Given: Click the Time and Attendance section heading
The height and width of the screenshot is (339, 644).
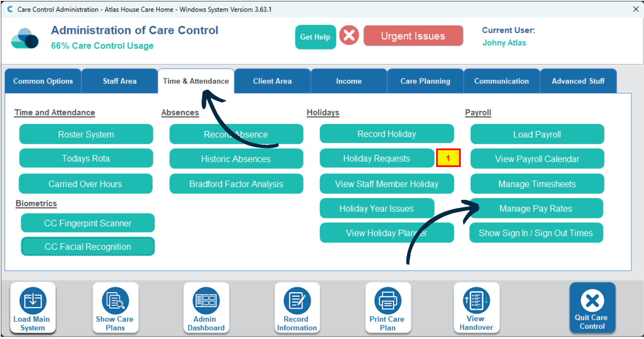Looking at the screenshot, I should point(55,113).
